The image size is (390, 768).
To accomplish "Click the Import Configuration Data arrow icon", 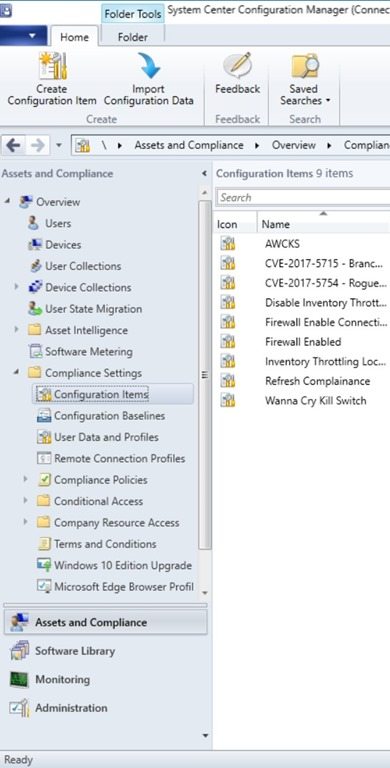I will (x=149, y=66).
